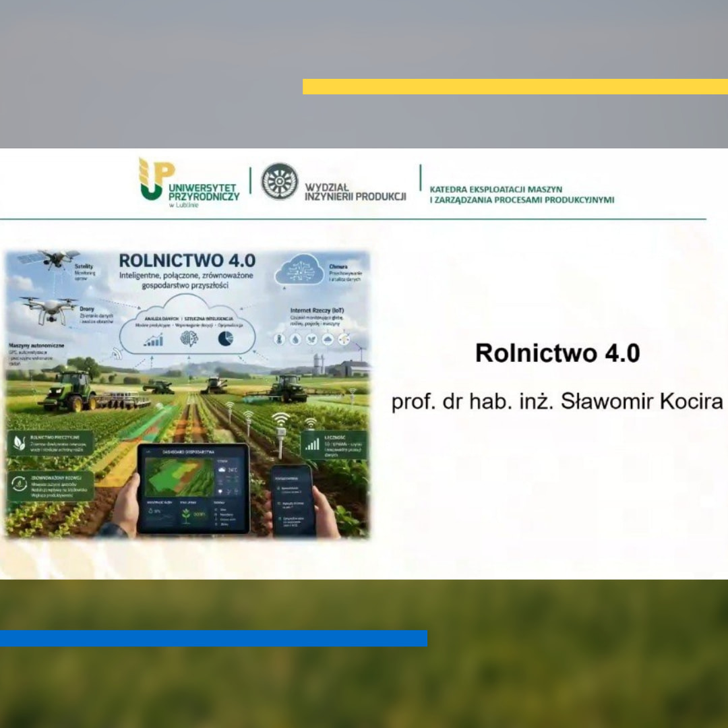Viewport: 728px width, 728px height.
Task: Click the Uniwersytet Przyrodniczy UP logo
Action: click(156, 178)
